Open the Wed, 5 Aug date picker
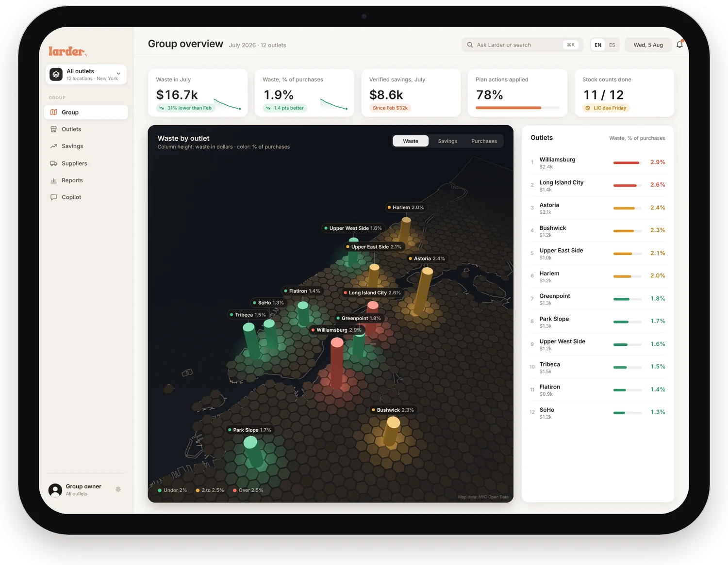 click(x=648, y=45)
